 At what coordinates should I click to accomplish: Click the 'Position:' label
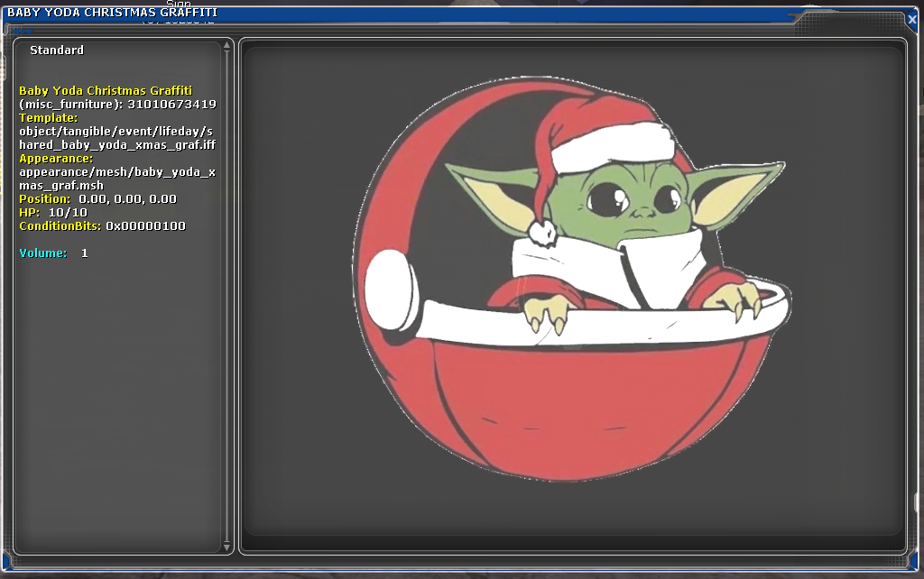click(x=45, y=199)
